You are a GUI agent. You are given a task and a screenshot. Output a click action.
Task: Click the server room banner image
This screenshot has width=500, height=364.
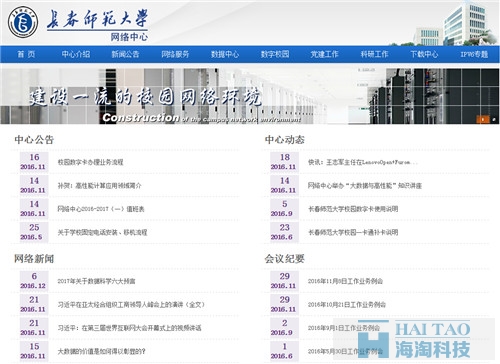250,96
